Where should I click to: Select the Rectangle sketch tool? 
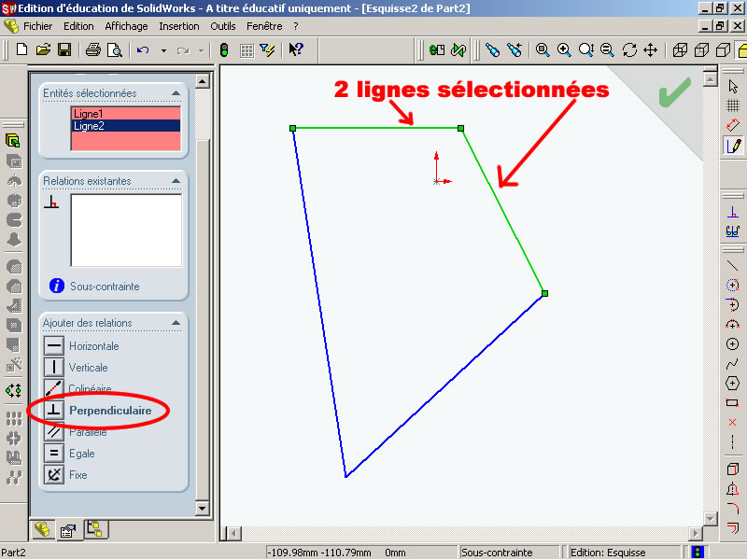click(x=733, y=403)
